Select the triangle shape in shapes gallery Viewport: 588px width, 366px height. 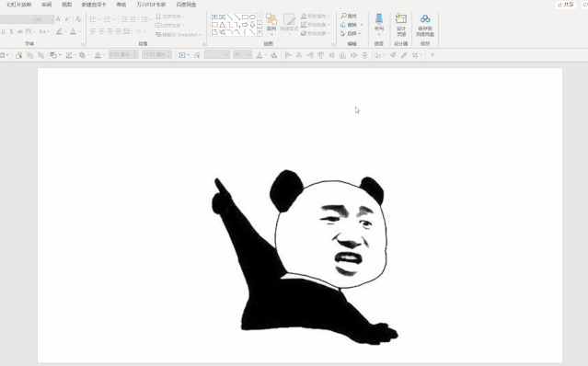(x=222, y=25)
